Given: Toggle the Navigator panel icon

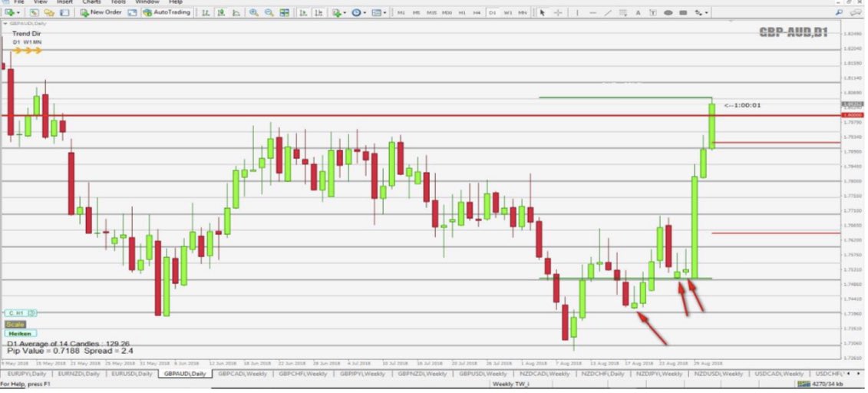Looking at the screenshot, I should point(49,12).
